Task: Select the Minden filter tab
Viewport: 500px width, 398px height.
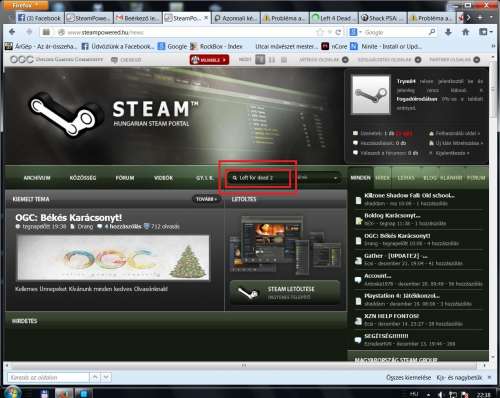Action: (360, 178)
